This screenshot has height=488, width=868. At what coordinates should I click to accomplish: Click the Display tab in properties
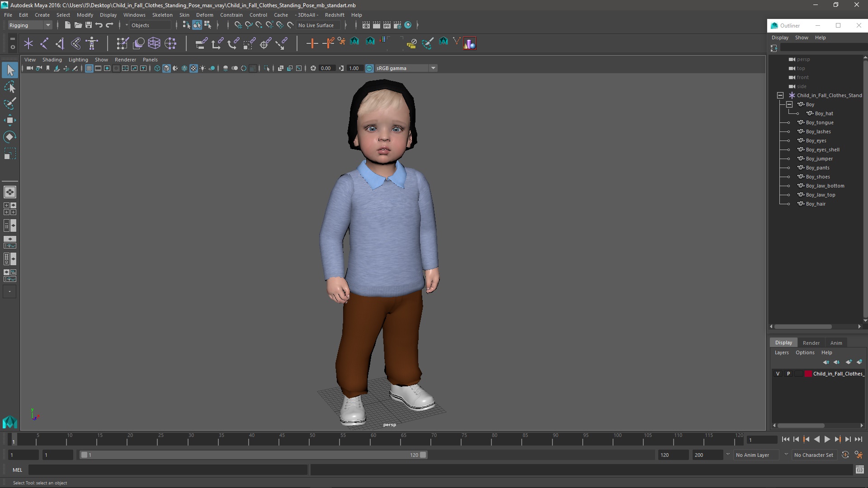pyautogui.click(x=783, y=342)
